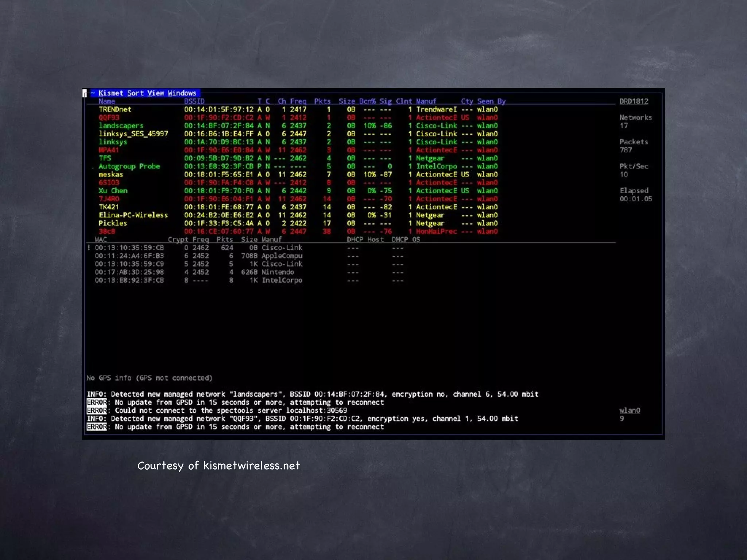Expand the Autogroup Probe group
The image size is (747, 560).
point(129,166)
